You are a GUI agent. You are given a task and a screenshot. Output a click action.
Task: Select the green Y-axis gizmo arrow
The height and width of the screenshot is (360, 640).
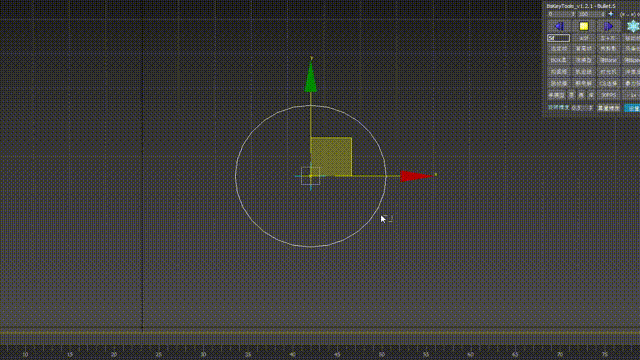click(311, 76)
